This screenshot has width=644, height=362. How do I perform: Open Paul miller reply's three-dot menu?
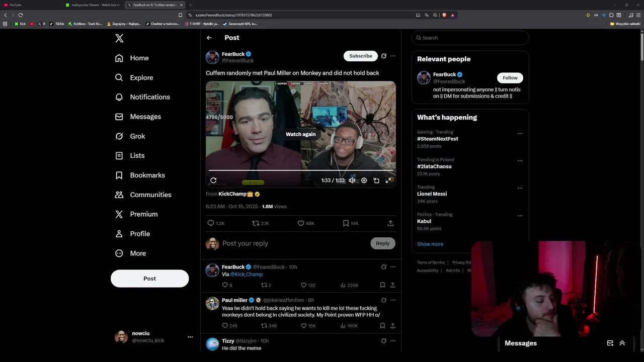pyautogui.click(x=393, y=300)
